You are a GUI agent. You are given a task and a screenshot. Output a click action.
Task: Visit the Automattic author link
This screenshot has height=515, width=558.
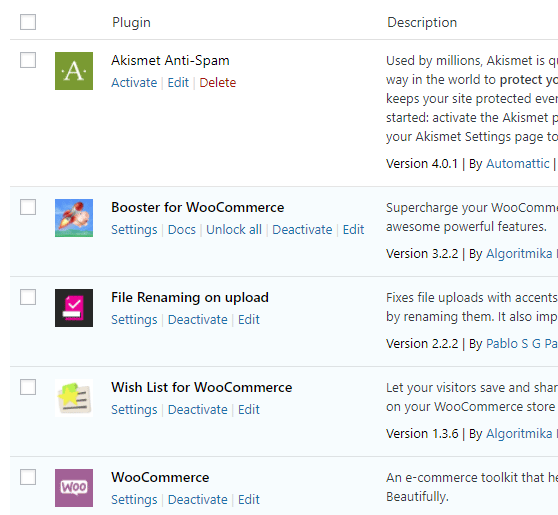[x=517, y=164]
